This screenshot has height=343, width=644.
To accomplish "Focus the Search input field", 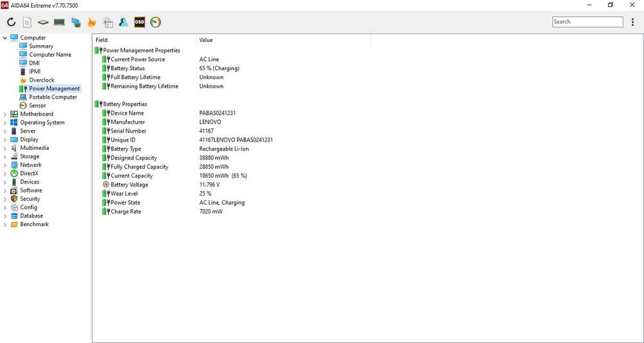I will [x=588, y=22].
